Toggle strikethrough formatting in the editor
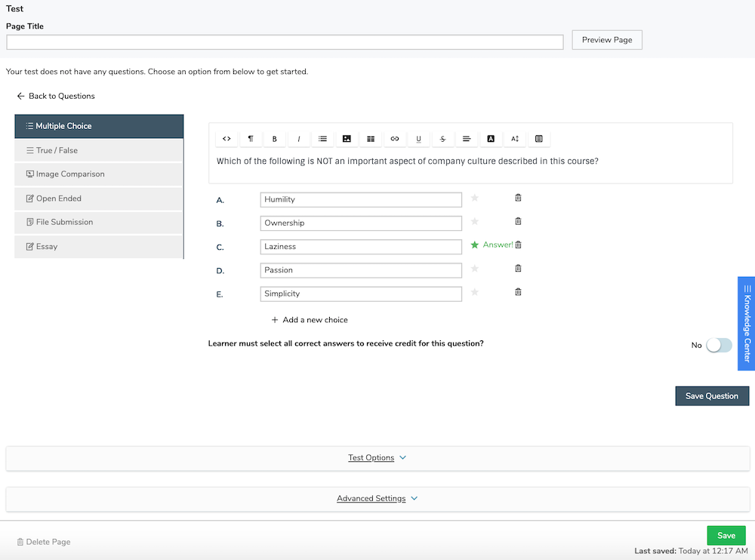Screen dimensions: 755x560 [x=443, y=139]
